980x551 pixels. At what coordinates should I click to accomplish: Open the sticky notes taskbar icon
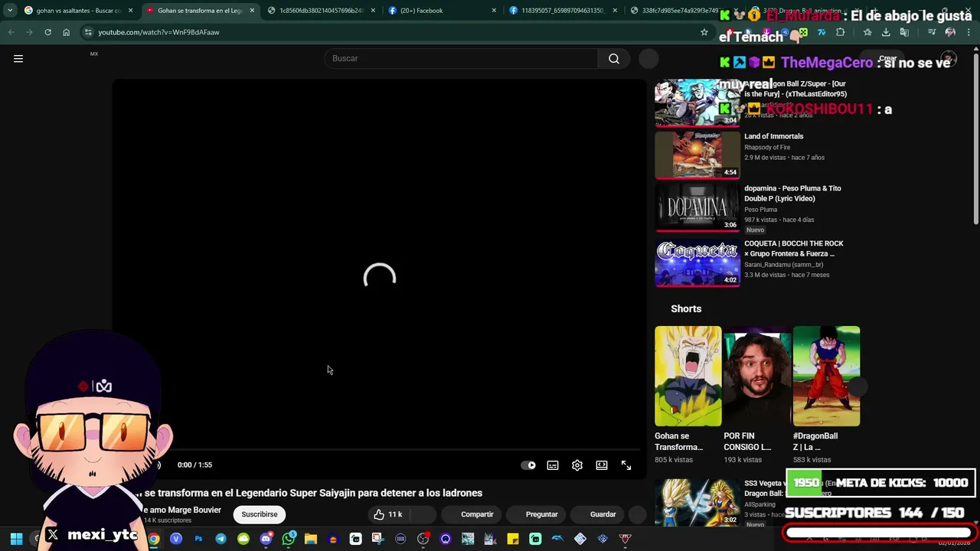click(513, 539)
